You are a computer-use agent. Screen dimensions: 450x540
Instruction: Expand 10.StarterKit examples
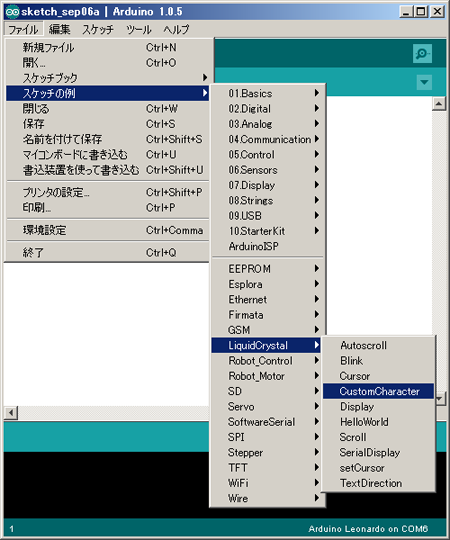[x=267, y=231]
